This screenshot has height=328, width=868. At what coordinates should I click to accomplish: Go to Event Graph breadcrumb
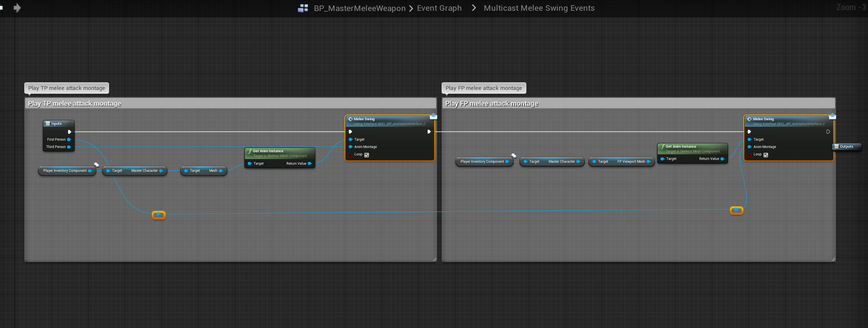(439, 8)
